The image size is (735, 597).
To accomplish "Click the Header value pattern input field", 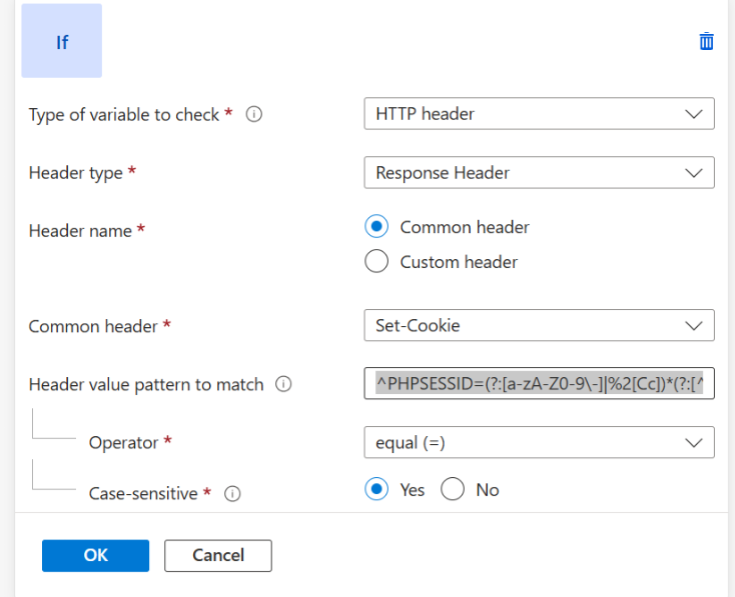I will pyautogui.click(x=539, y=383).
